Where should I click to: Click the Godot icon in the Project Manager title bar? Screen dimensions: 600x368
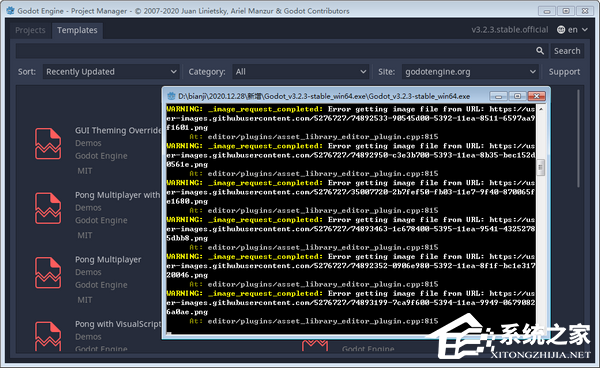[10, 10]
